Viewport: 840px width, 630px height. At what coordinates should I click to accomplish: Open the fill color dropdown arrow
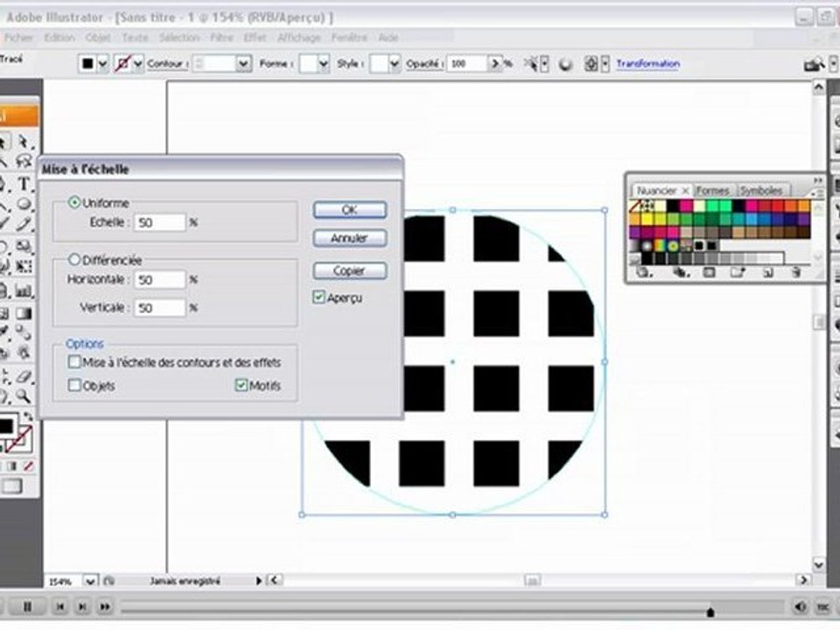coord(103,64)
